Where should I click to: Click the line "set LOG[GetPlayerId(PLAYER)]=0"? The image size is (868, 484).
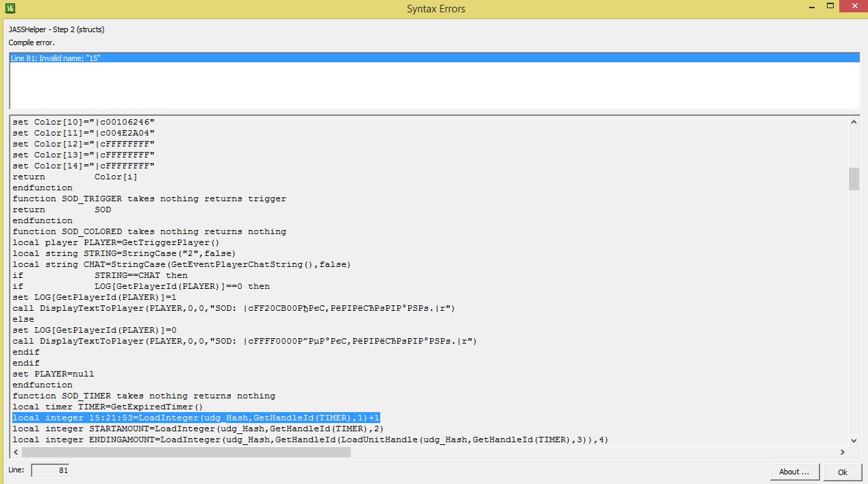tap(95, 330)
